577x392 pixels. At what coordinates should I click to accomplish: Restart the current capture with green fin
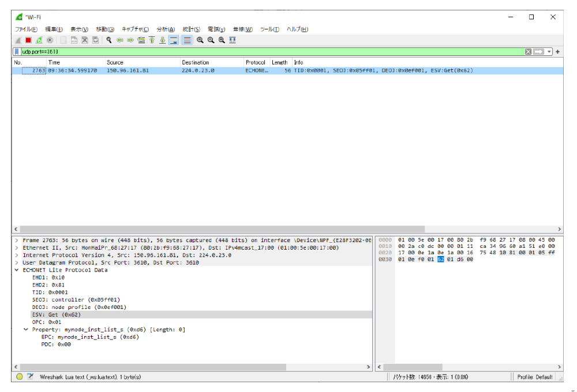(x=39, y=40)
